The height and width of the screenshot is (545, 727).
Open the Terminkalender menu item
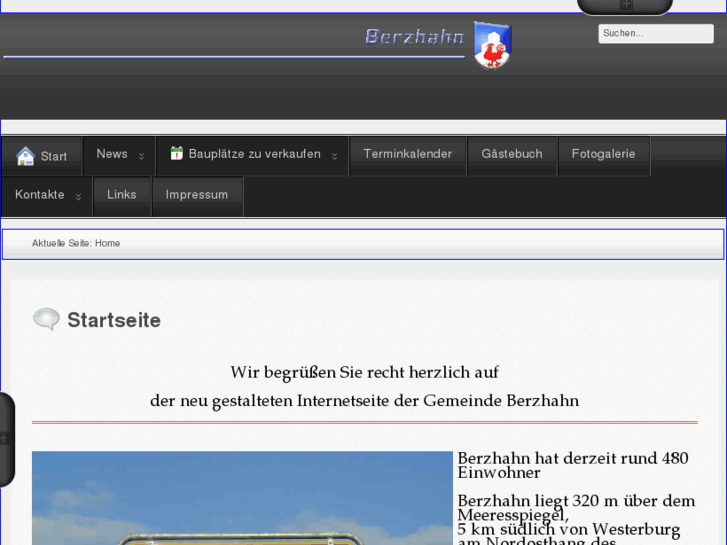coord(407,154)
